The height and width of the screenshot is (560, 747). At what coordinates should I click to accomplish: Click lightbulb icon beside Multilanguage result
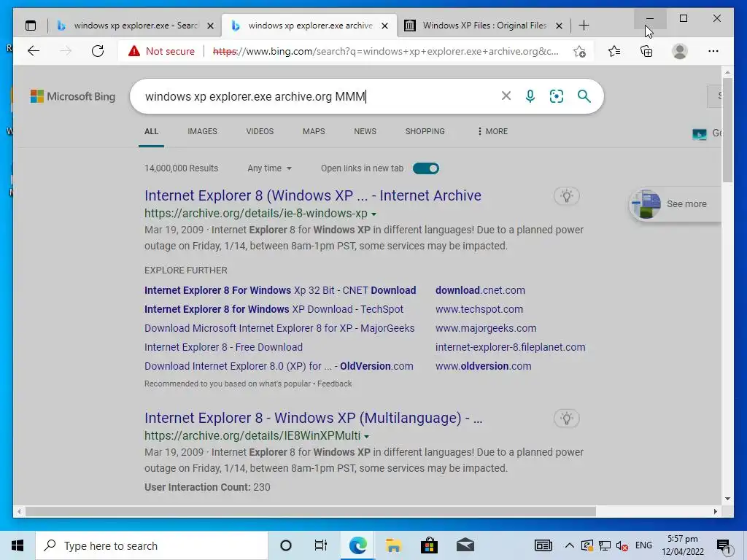pyautogui.click(x=566, y=418)
